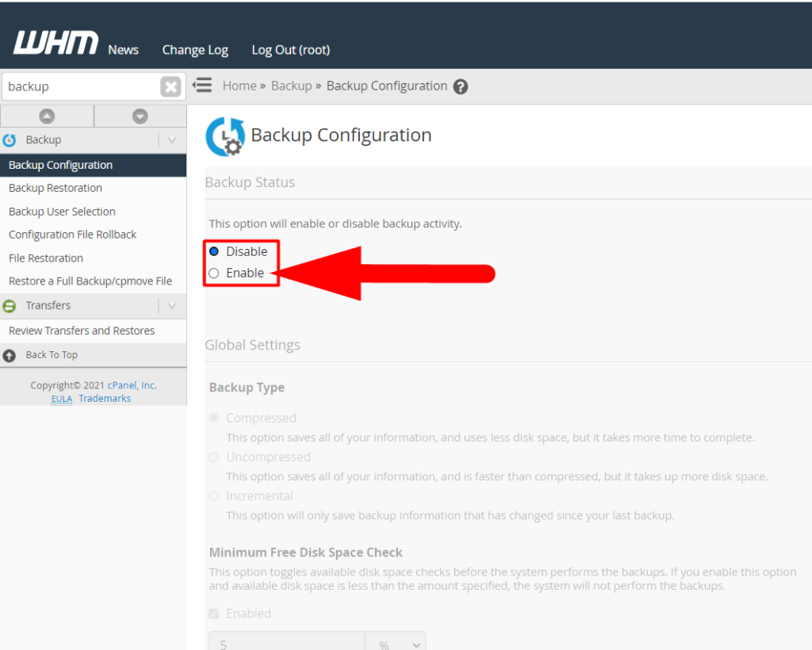Collapse the Backup sidebar section chevron
The height and width of the screenshot is (650, 812).
tap(172, 140)
